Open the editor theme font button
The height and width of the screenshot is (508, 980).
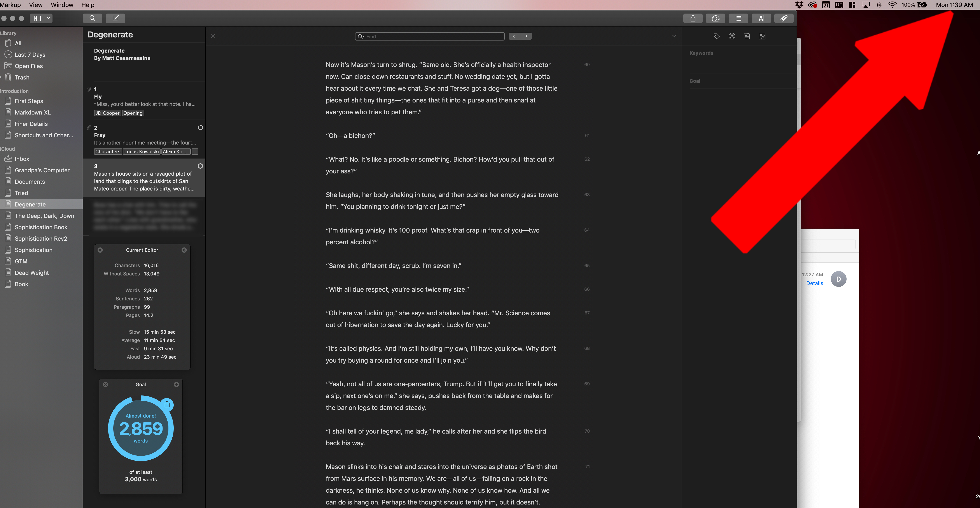click(761, 18)
